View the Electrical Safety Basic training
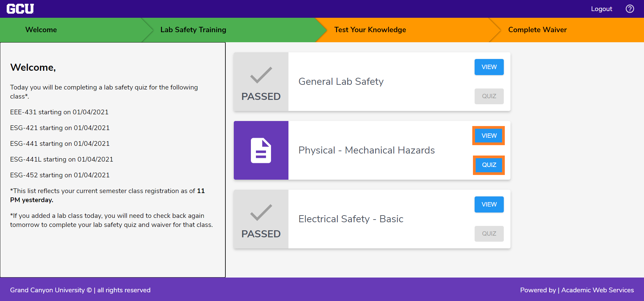Viewport: 644px width, 301px height. pos(489,204)
